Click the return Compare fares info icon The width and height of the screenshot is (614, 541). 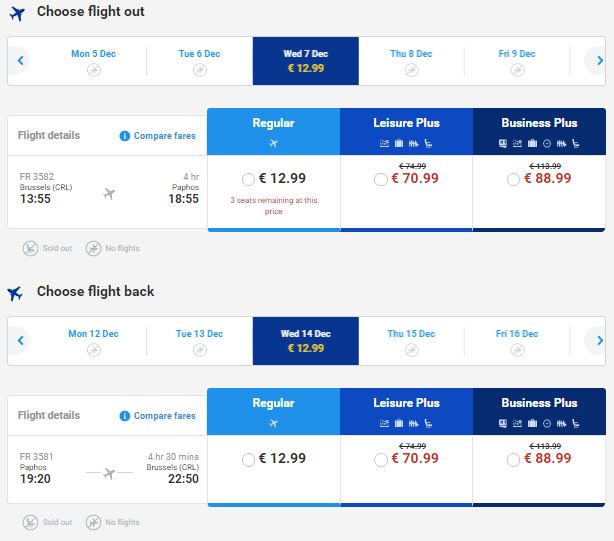125,416
